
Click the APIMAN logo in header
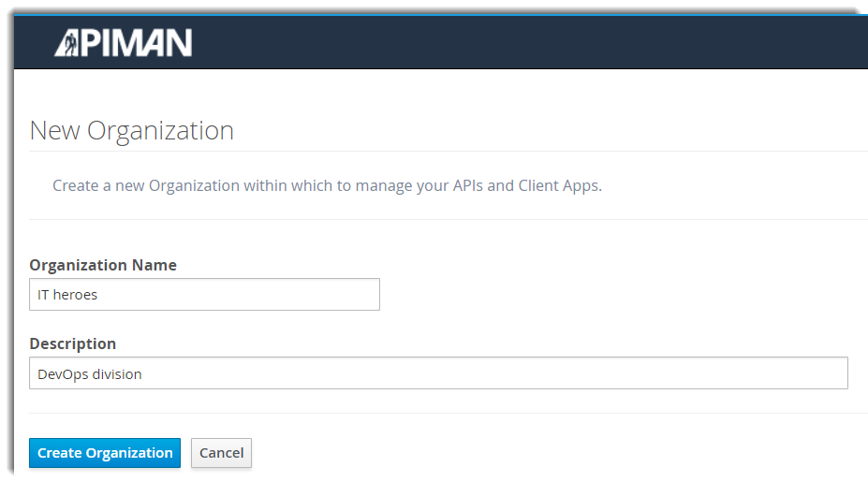click(x=123, y=43)
